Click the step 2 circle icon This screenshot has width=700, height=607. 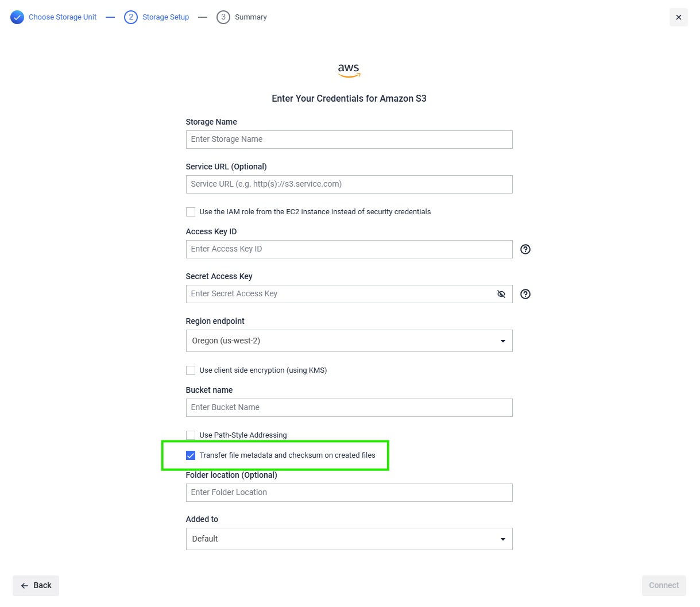[x=131, y=17]
